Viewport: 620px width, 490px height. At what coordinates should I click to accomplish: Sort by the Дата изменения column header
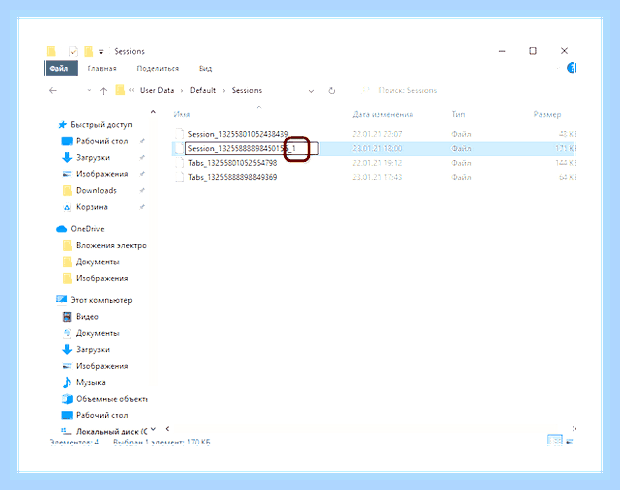pos(382,114)
